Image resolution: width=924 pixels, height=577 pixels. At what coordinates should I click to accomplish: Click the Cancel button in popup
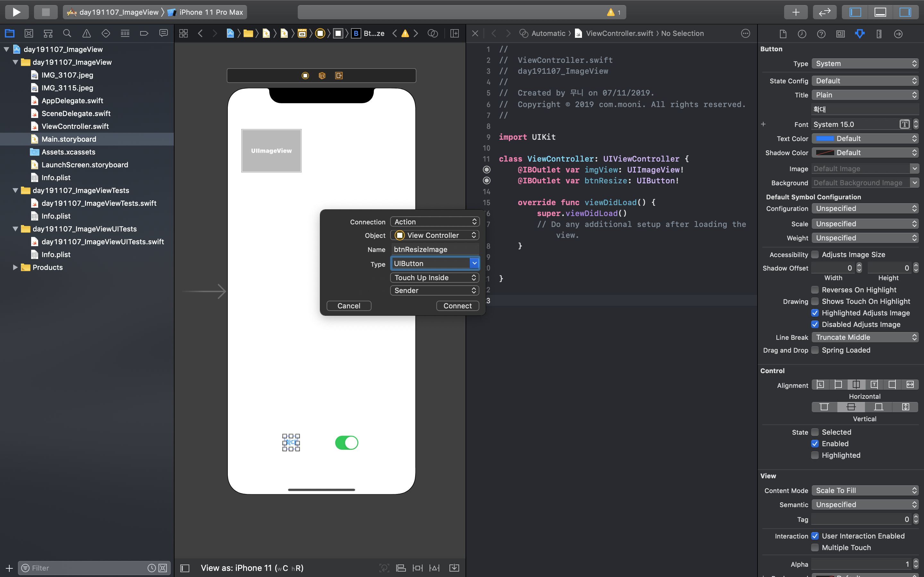click(349, 306)
